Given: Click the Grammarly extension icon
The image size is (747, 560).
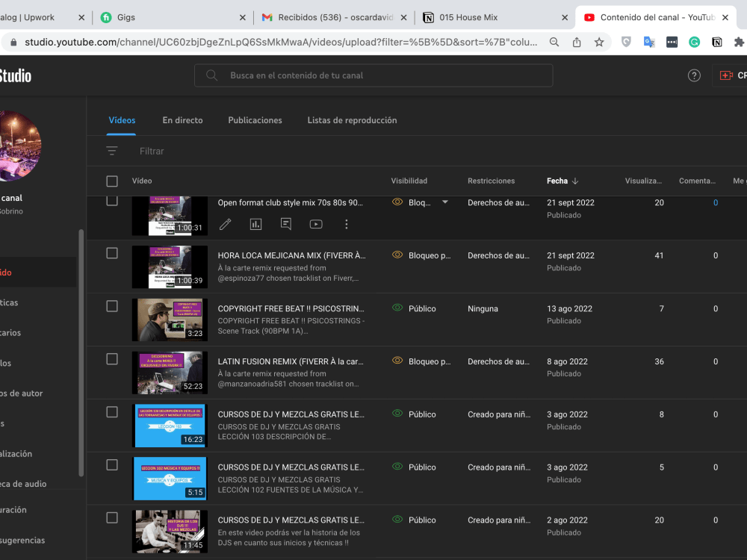Looking at the screenshot, I should (694, 43).
